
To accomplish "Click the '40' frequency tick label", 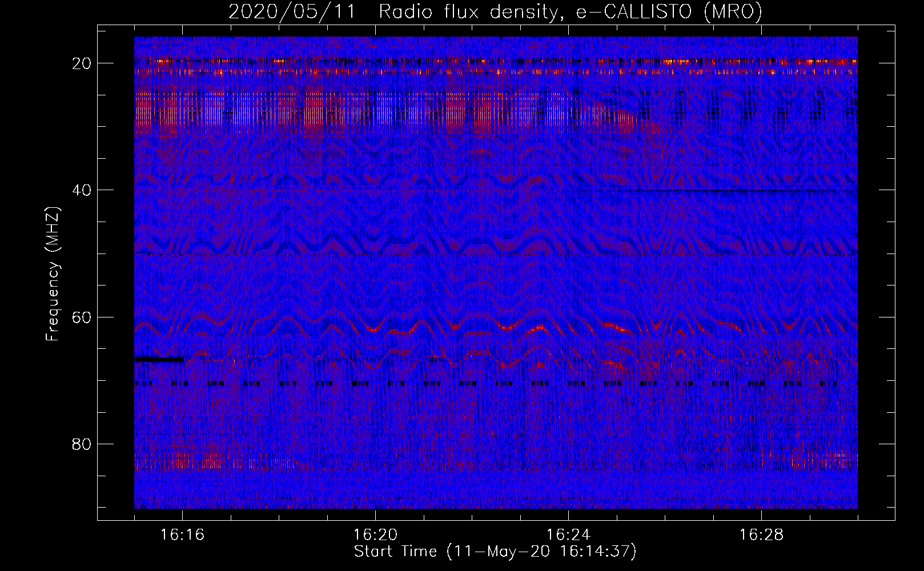I will 82,190.
